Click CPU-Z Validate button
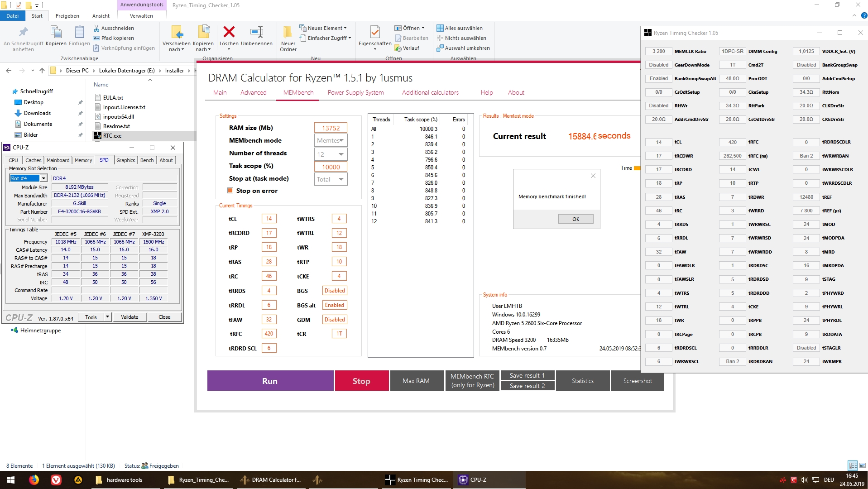868x489 pixels. [x=129, y=317]
